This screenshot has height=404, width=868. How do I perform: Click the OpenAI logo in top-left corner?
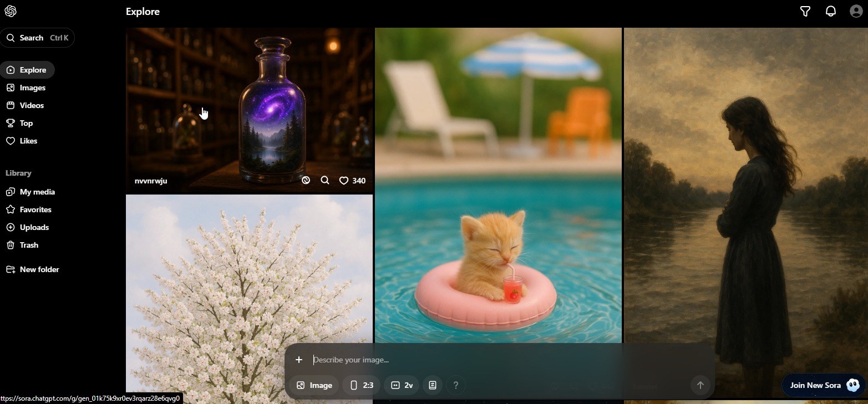(11, 11)
